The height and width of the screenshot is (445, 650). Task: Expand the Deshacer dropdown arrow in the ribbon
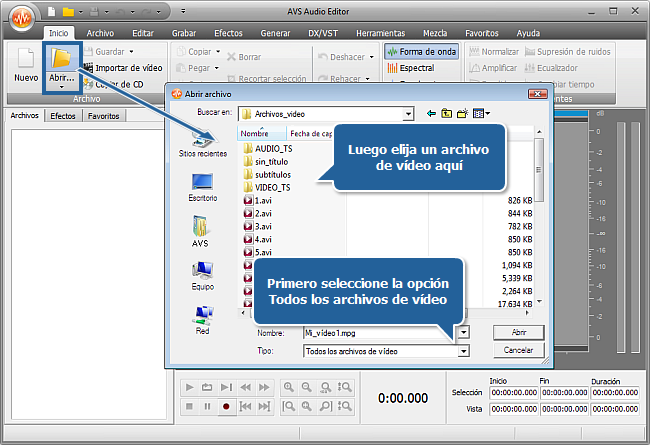tap(371, 57)
